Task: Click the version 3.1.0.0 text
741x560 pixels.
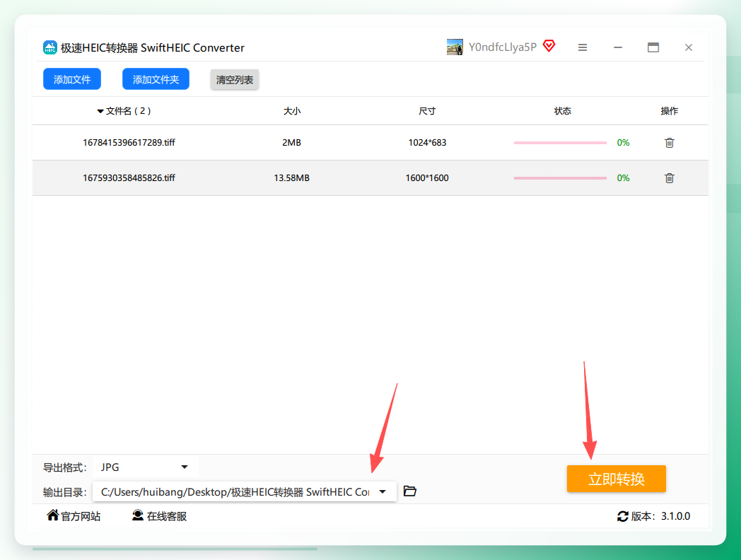Action: click(675, 517)
